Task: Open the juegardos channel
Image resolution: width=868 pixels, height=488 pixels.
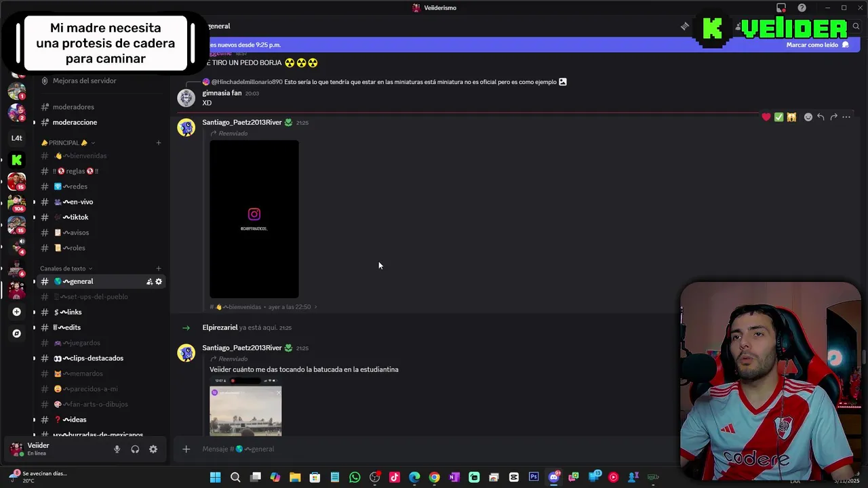Action: pos(99,343)
